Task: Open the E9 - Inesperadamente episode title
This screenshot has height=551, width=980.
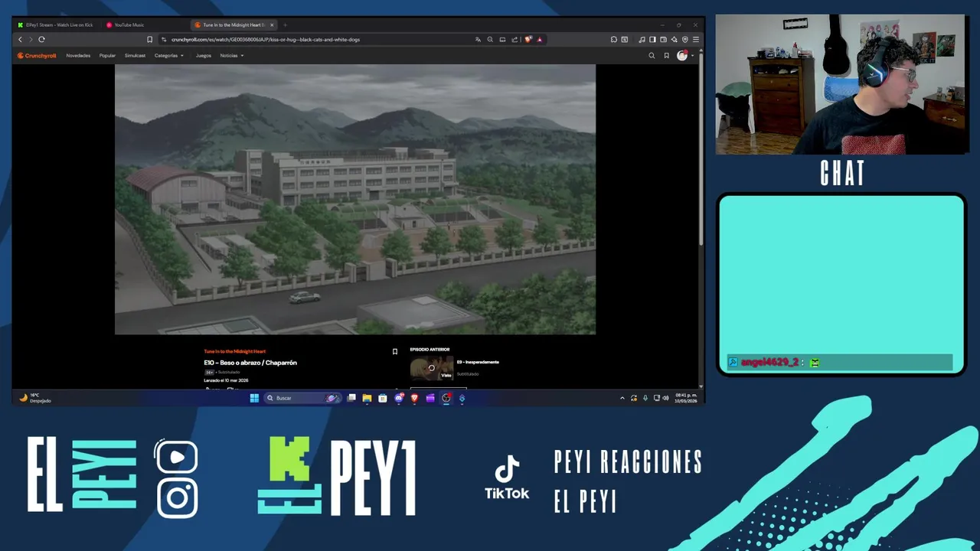Action: tap(478, 362)
